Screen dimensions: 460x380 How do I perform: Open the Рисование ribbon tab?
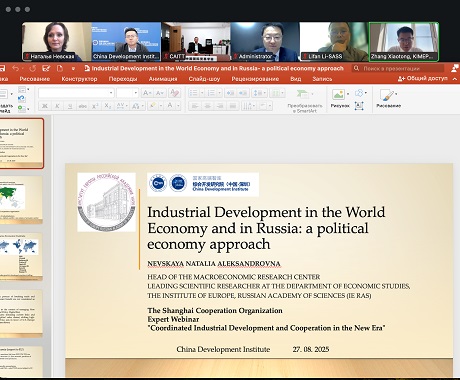coord(35,79)
